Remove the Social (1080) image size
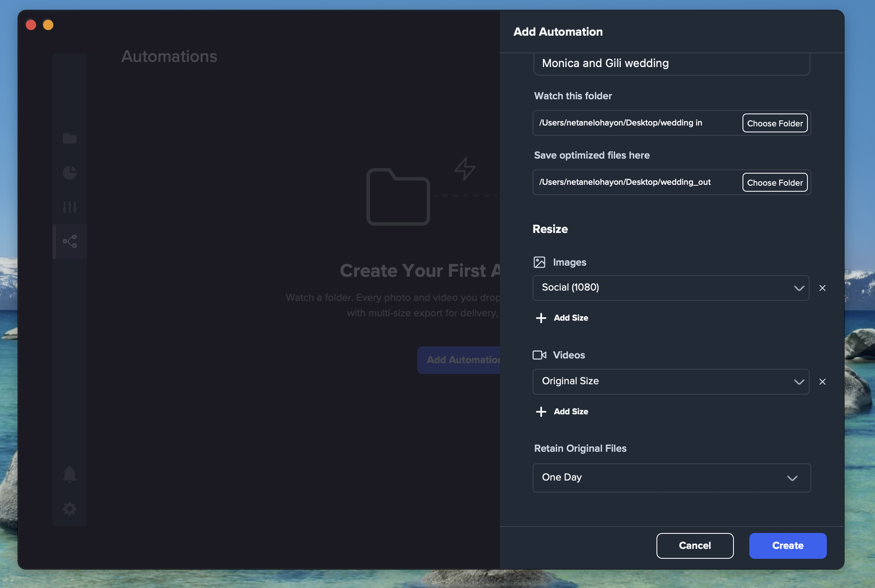This screenshot has height=588, width=875. pyautogui.click(x=823, y=288)
